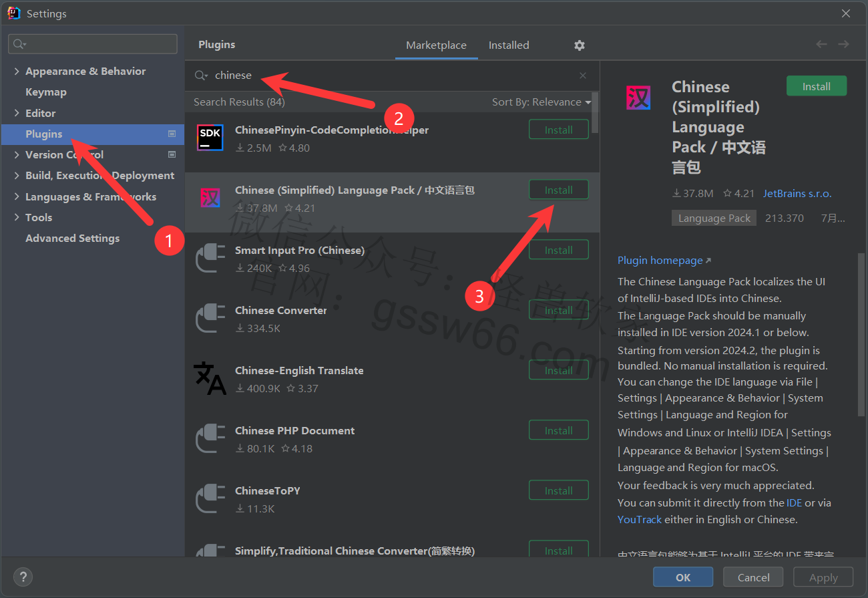Click the Chinese-English Translate plugin icon
The height and width of the screenshot is (598, 868).
point(210,378)
